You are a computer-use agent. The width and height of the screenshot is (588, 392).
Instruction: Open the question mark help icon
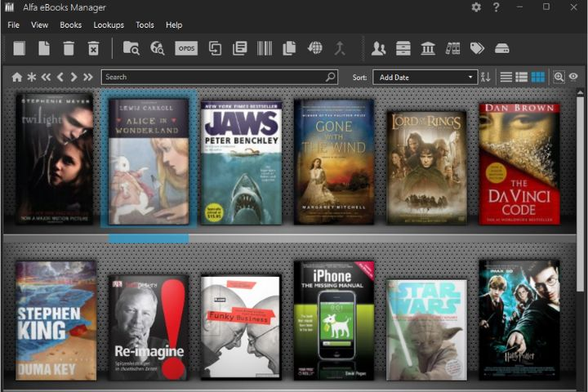pyautogui.click(x=497, y=7)
